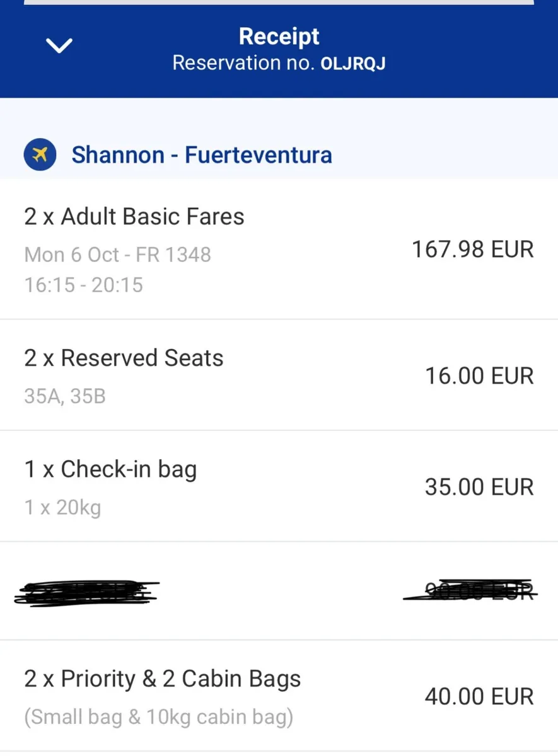558x756 pixels.
Task: Open the Shannon - Fuerteventura route heading
Action: click(202, 155)
